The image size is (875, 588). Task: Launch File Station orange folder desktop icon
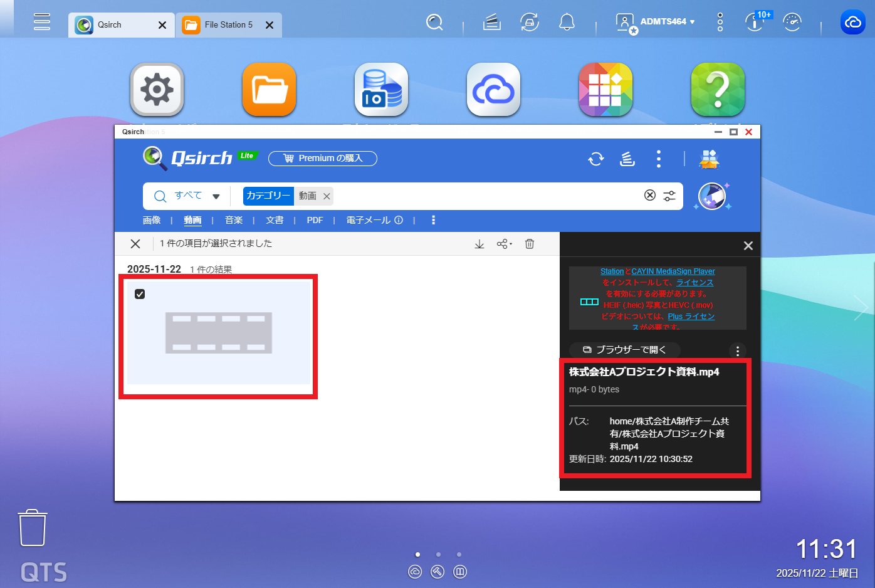click(x=269, y=90)
